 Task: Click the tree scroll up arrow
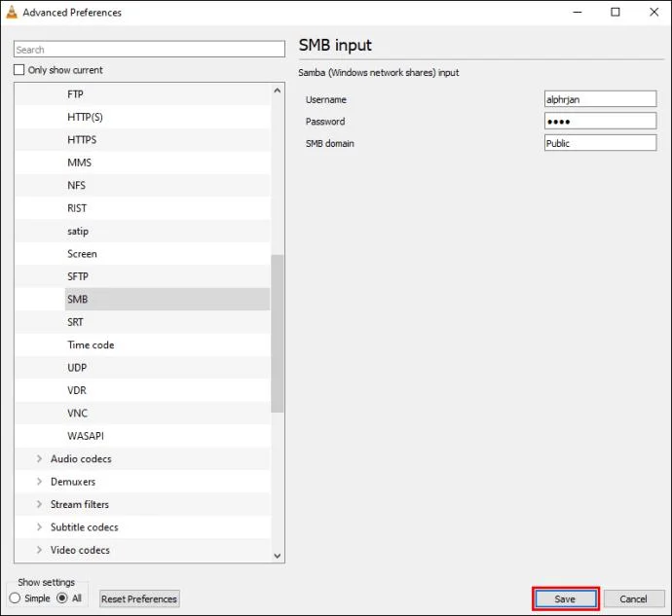[x=278, y=91]
